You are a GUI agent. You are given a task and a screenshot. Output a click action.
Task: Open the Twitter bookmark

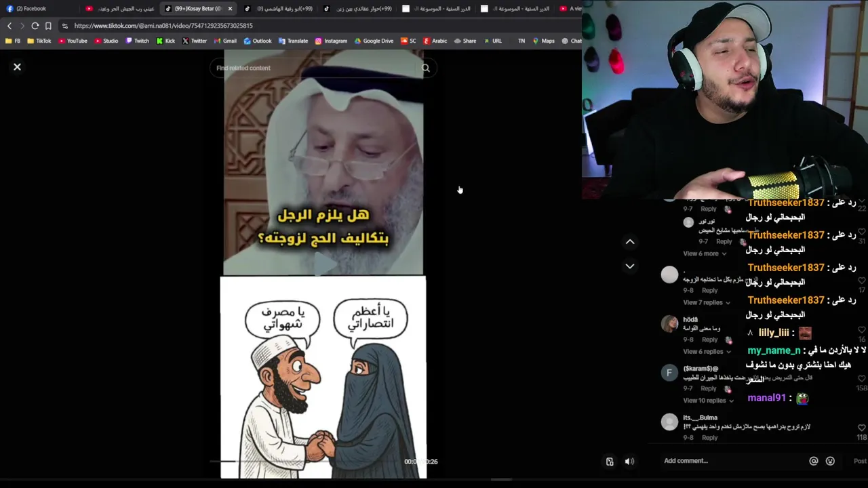pyautogui.click(x=195, y=41)
